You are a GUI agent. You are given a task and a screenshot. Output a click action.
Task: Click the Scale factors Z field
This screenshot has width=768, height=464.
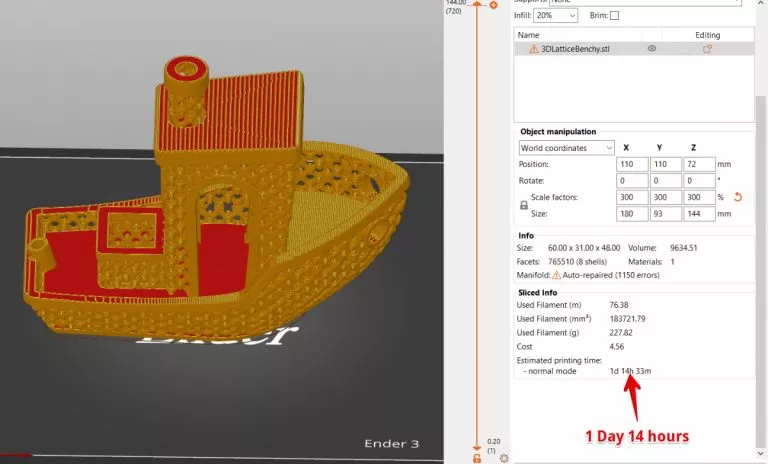tap(699, 197)
